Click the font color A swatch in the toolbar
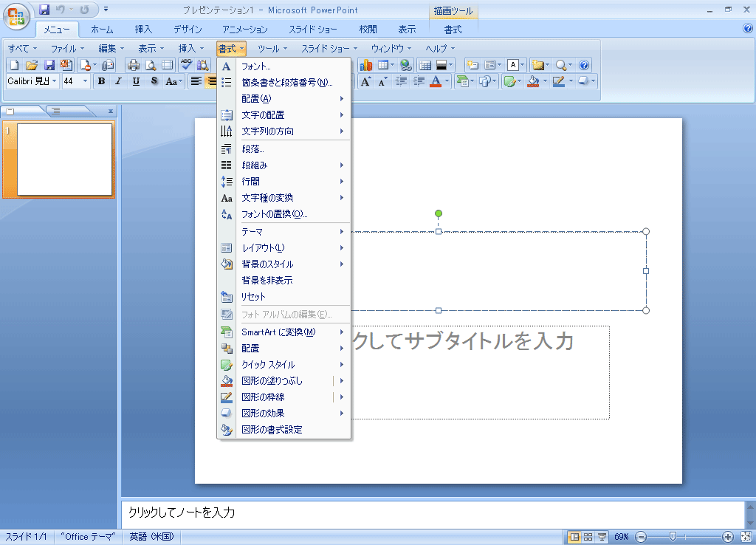756x545 pixels. coord(436,81)
